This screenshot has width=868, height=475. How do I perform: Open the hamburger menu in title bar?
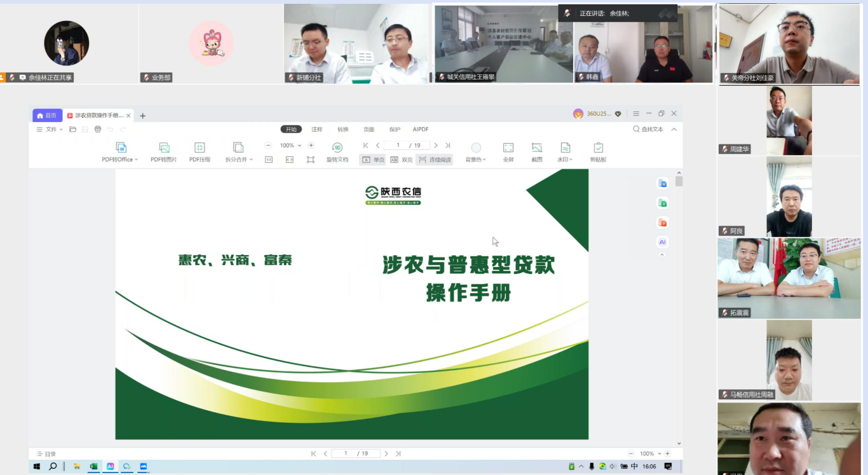coord(636,114)
